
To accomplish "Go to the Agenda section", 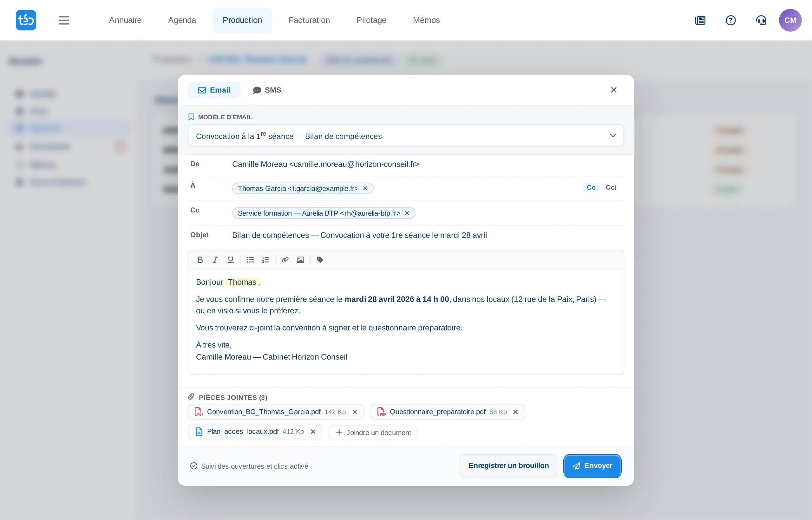I will [182, 20].
